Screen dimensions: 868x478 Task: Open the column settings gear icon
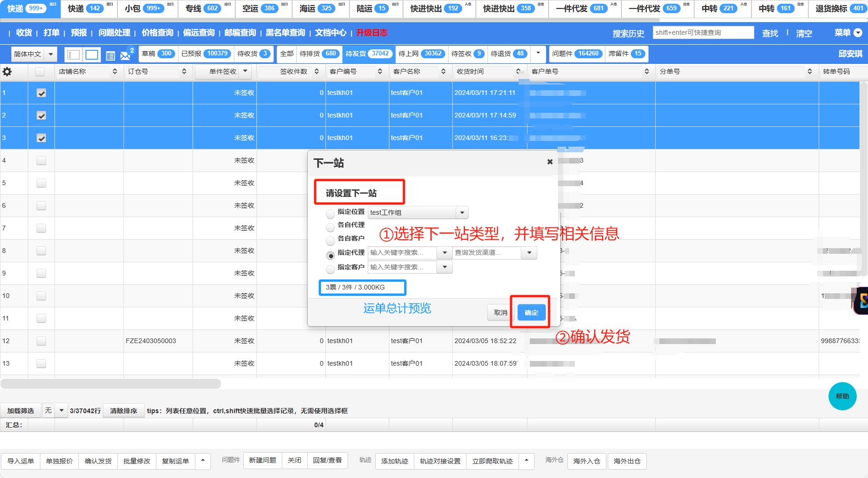[x=7, y=72]
